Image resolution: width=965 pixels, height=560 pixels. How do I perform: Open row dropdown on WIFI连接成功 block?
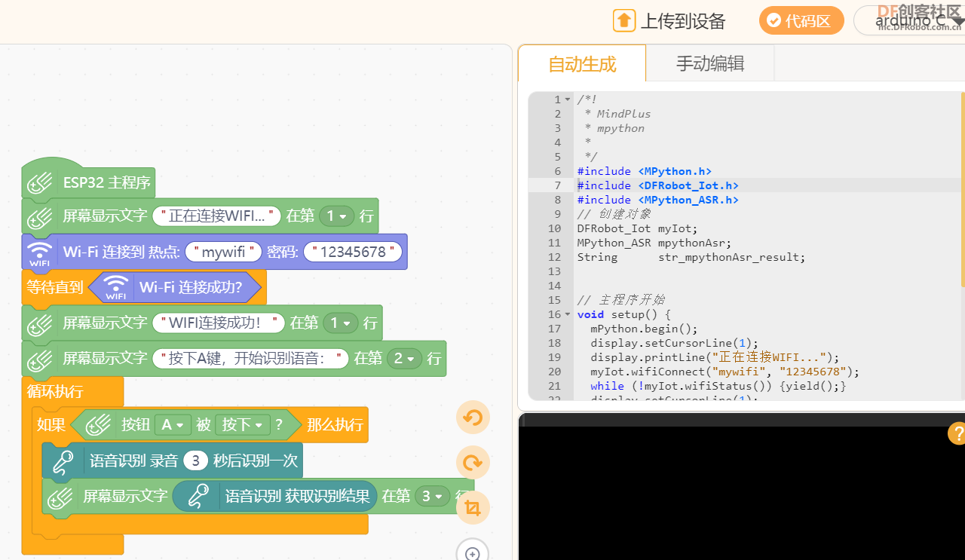(341, 323)
